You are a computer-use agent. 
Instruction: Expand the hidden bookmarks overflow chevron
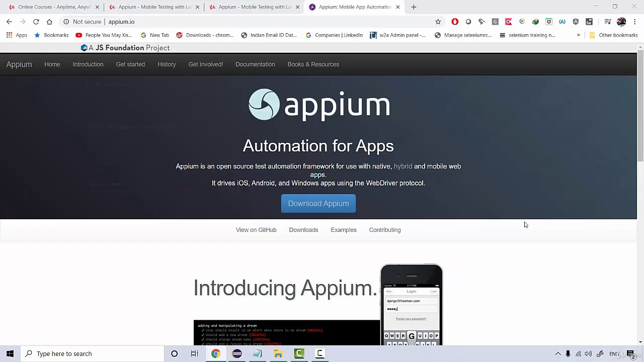578,35
